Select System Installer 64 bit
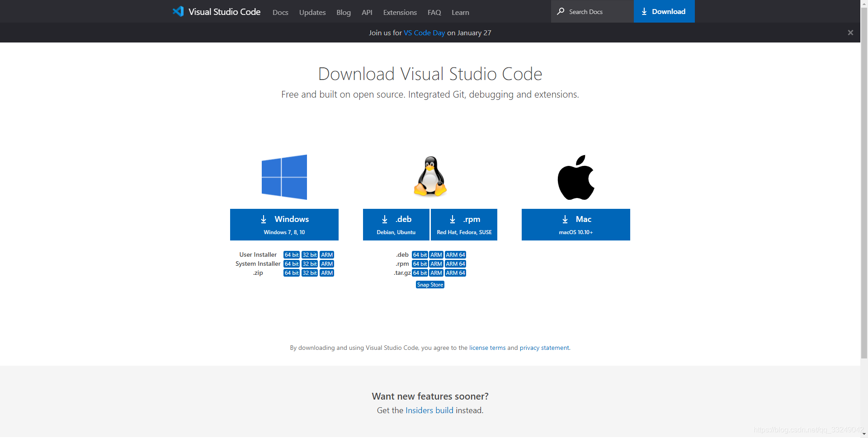Screen dimensions: 868x438 [292, 264]
